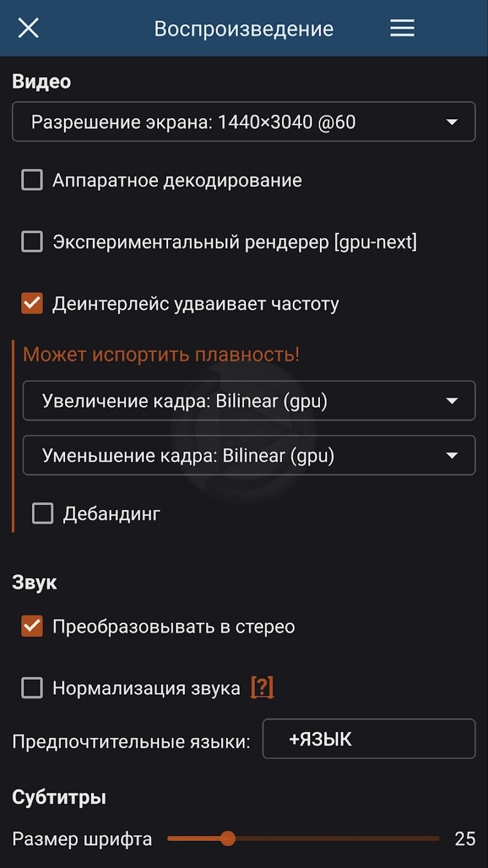Image resolution: width=488 pixels, height=868 pixels.
Task: Enable the Дебандинг checkbox
Action: click(43, 514)
